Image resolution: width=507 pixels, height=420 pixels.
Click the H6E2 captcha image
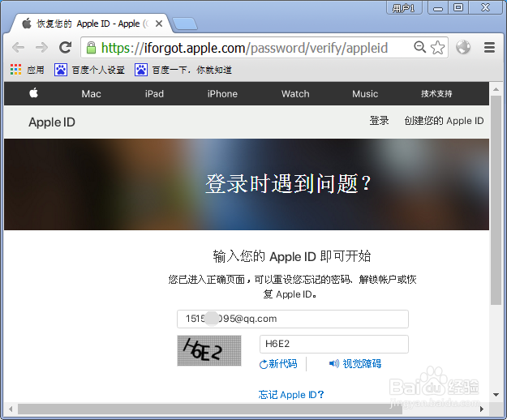tap(209, 350)
